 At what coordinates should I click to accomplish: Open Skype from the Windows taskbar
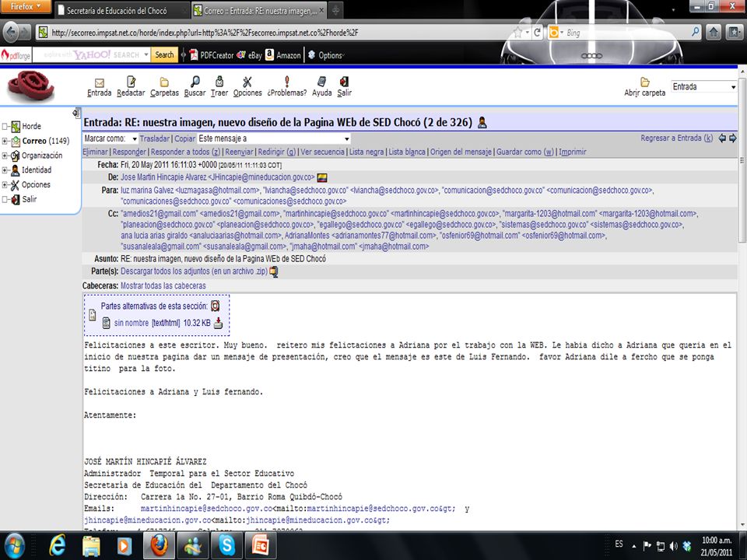coord(226,545)
